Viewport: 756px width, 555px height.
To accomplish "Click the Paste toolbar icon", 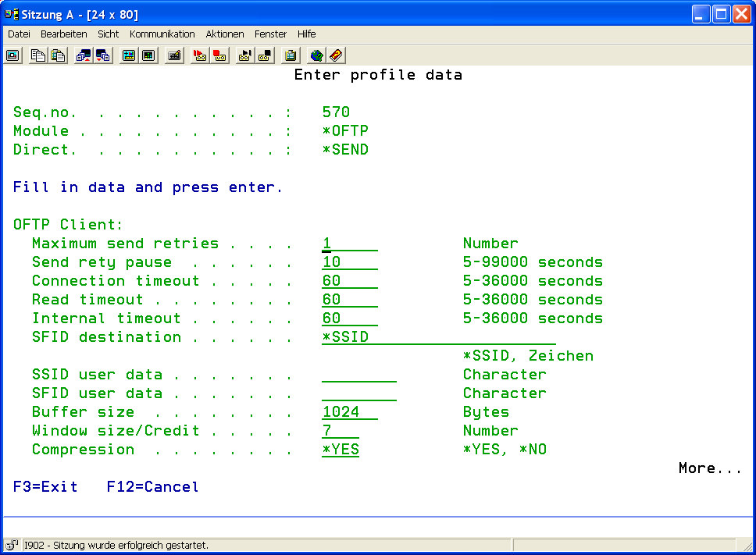I will [58, 55].
